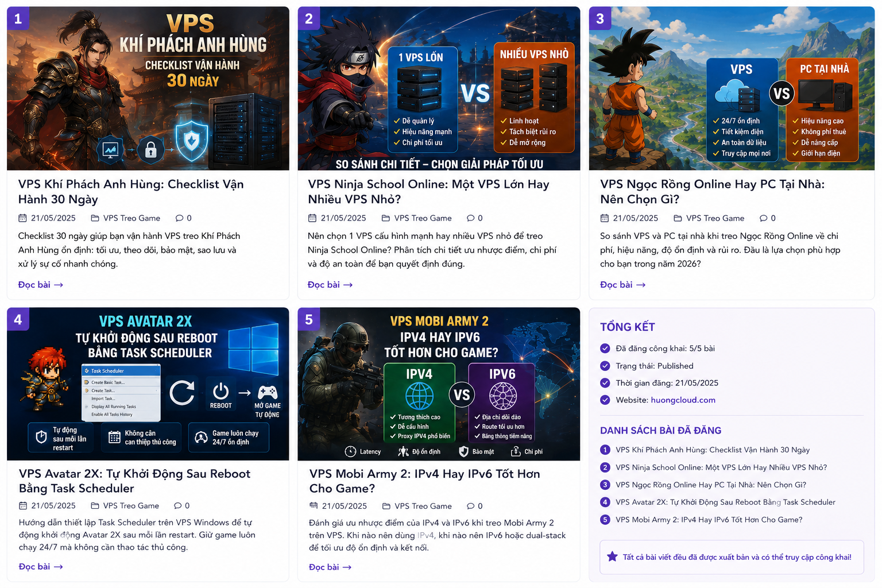This screenshot has height=588, width=882.
Task: Open the VPS Ninja School comparison thumbnail
Action: click(x=439, y=88)
